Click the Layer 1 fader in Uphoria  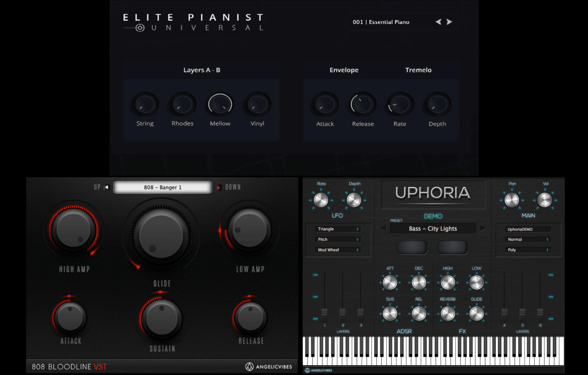[324, 313]
